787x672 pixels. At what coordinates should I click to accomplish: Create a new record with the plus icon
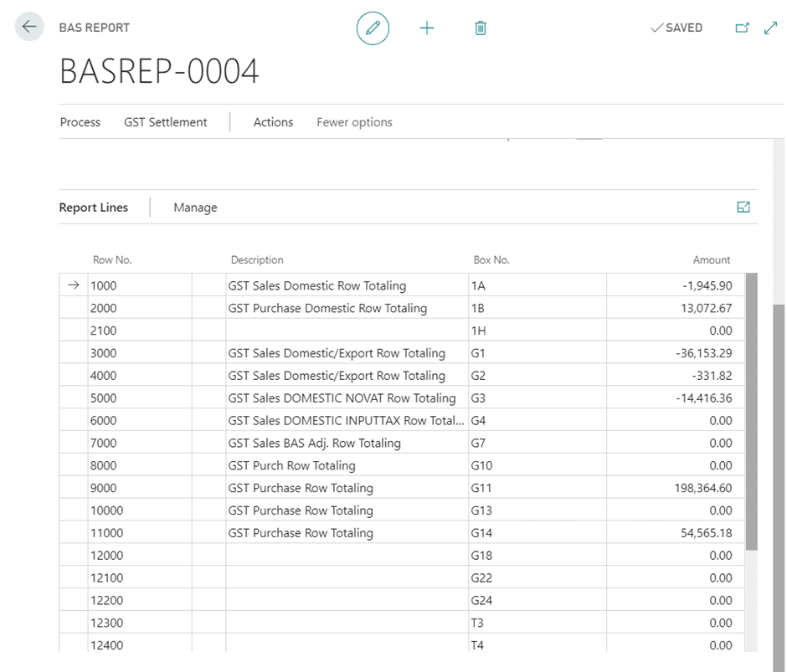(x=427, y=28)
